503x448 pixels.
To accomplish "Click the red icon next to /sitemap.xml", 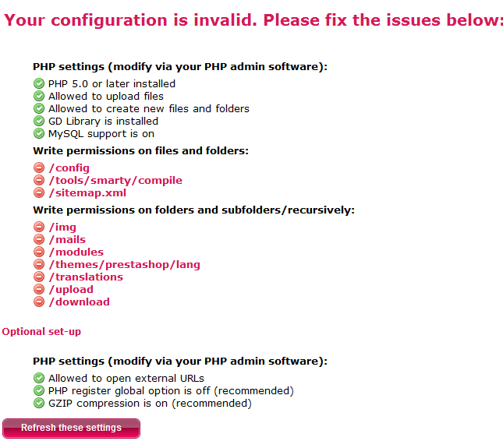I will click(x=39, y=192).
